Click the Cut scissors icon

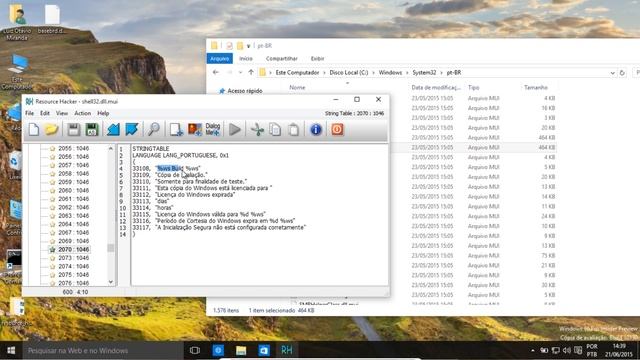(x=257, y=130)
